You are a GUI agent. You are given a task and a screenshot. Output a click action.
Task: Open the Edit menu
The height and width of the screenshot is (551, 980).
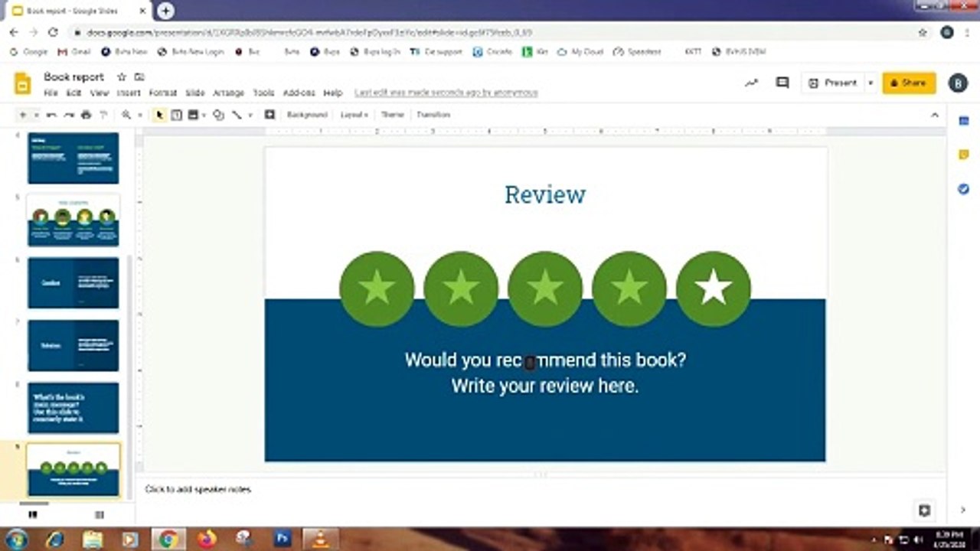tap(73, 93)
